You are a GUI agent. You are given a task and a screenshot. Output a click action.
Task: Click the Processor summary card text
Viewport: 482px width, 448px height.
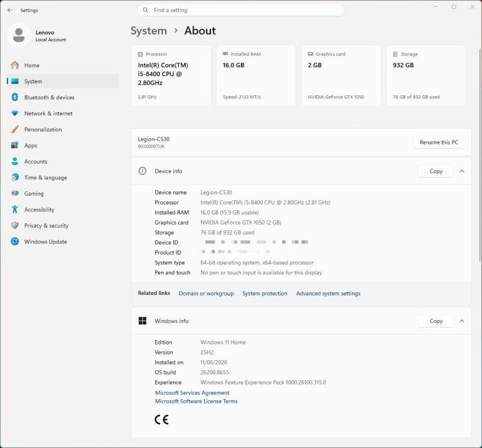[x=163, y=74]
